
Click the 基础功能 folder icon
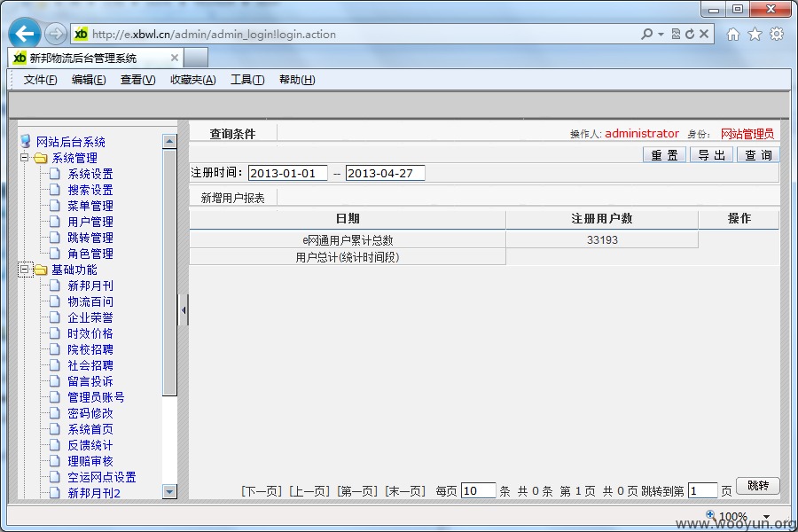tap(40, 270)
